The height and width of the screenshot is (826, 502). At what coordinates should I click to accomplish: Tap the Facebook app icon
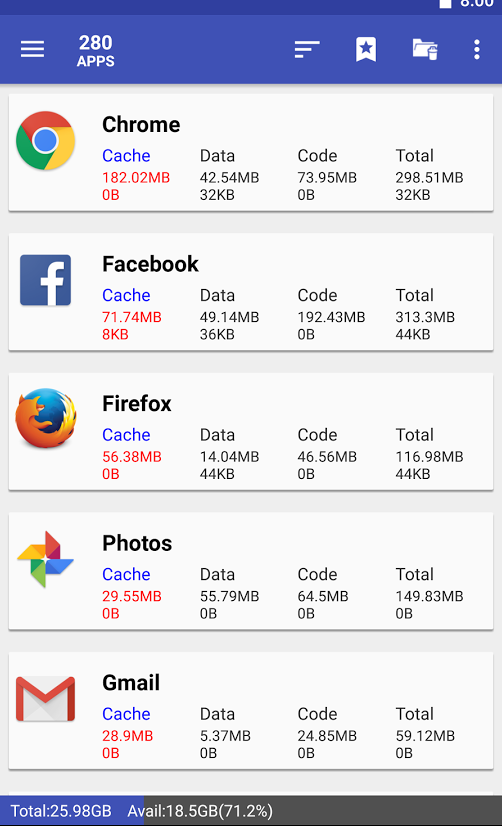click(x=45, y=280)
